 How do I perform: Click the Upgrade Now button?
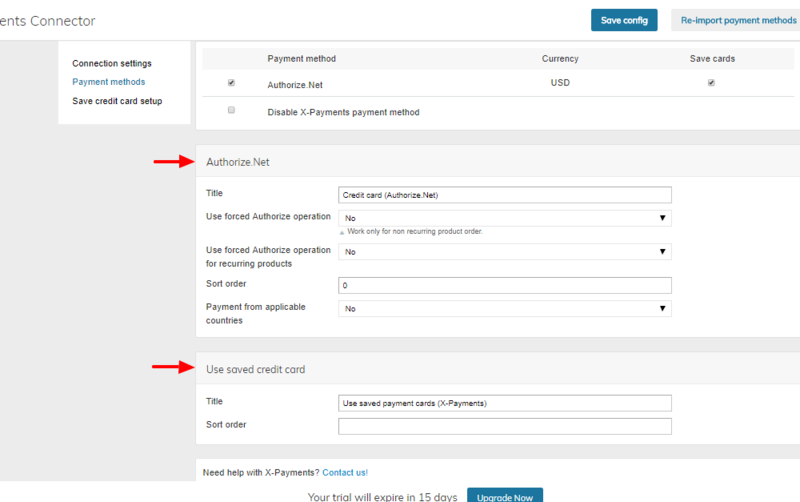tap(505, 496)
